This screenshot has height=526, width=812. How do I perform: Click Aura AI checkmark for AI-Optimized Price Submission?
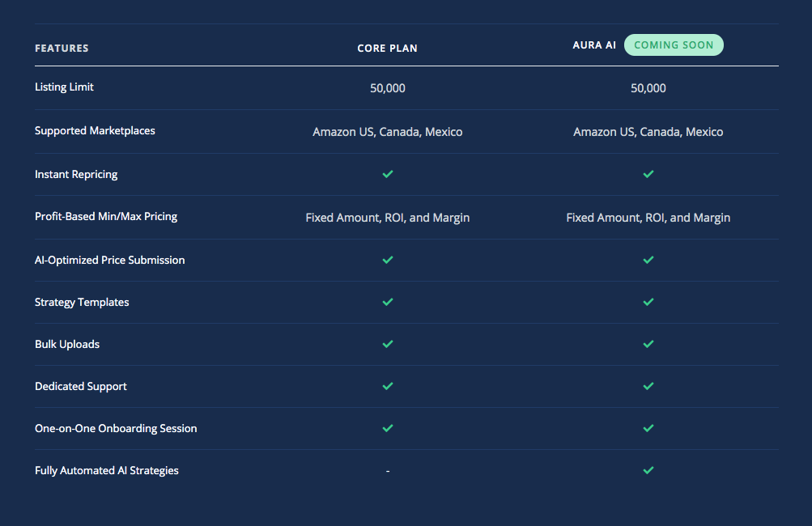coord(648,260)
